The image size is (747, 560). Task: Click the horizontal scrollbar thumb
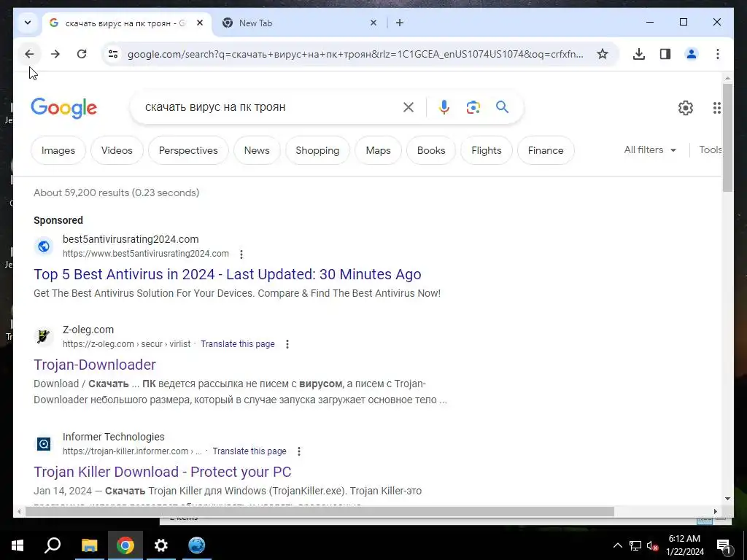click(320, 512)
